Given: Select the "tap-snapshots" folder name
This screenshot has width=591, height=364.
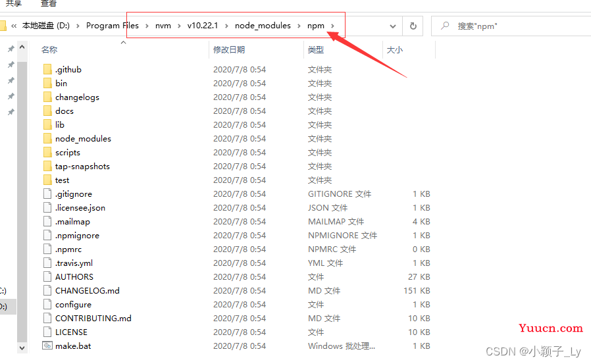Looking at the screenshot, I should [x=82, y=166].
